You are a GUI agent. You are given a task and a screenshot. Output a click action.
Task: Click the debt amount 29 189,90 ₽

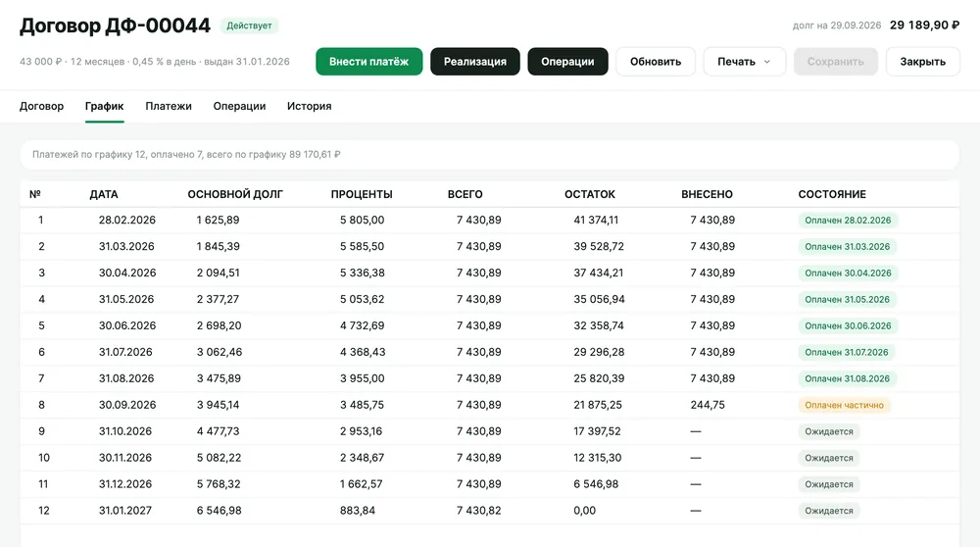point(924,25)
